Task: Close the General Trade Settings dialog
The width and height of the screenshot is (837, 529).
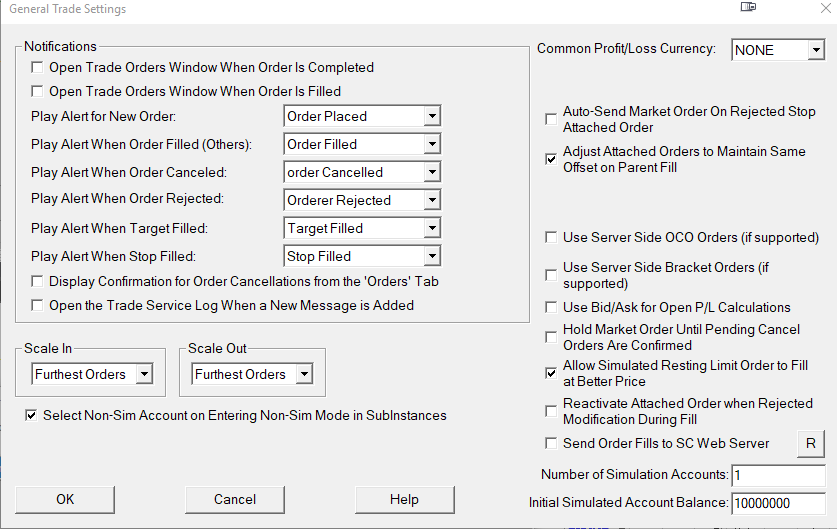Action: tap(811, 9)
